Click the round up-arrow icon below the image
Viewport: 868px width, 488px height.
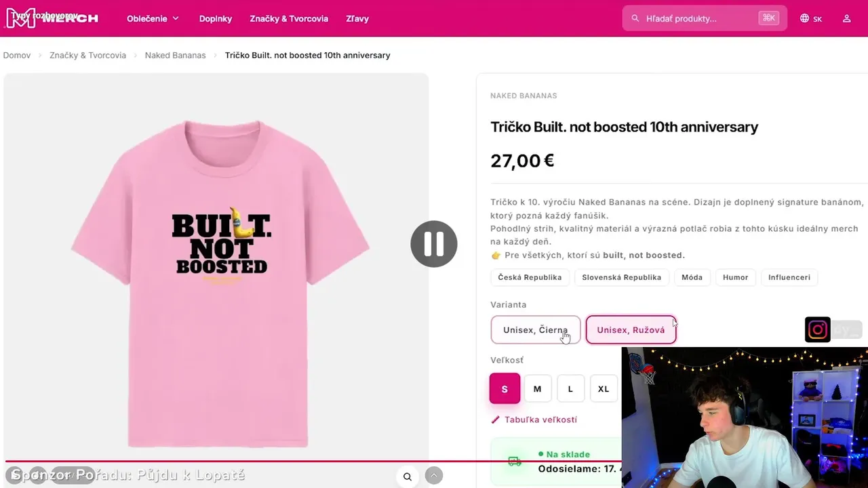(434, 476)
